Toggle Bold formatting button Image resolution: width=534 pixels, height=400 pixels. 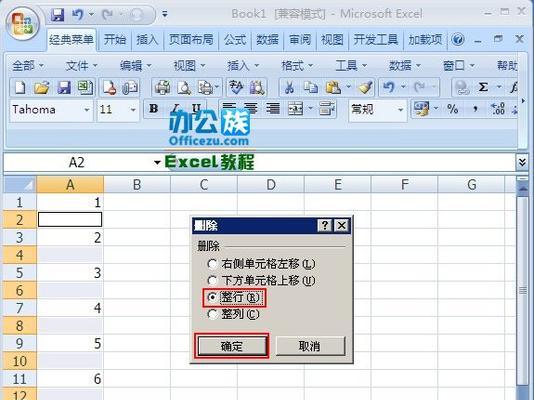pyautogui.click(x=154, y=109)
